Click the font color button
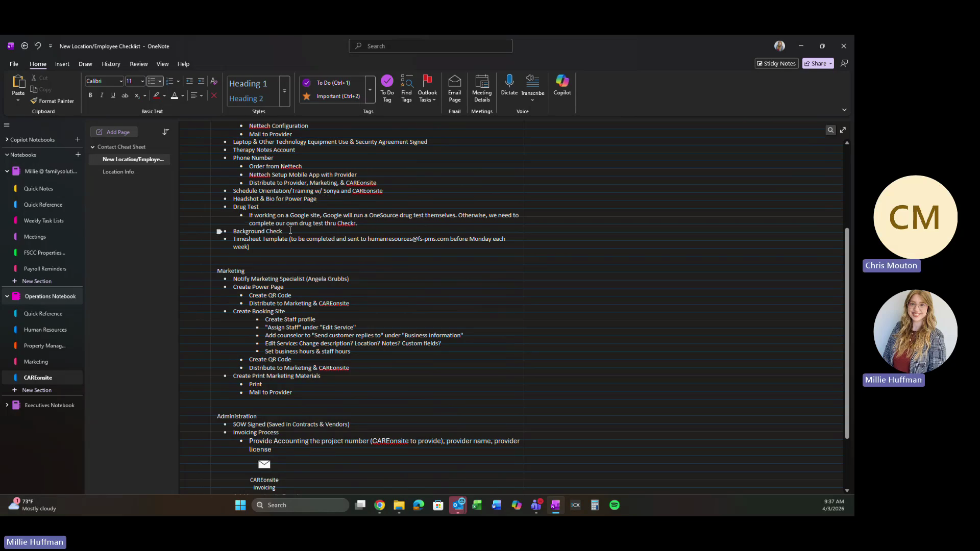980x551 pixels. pos(175,95)
